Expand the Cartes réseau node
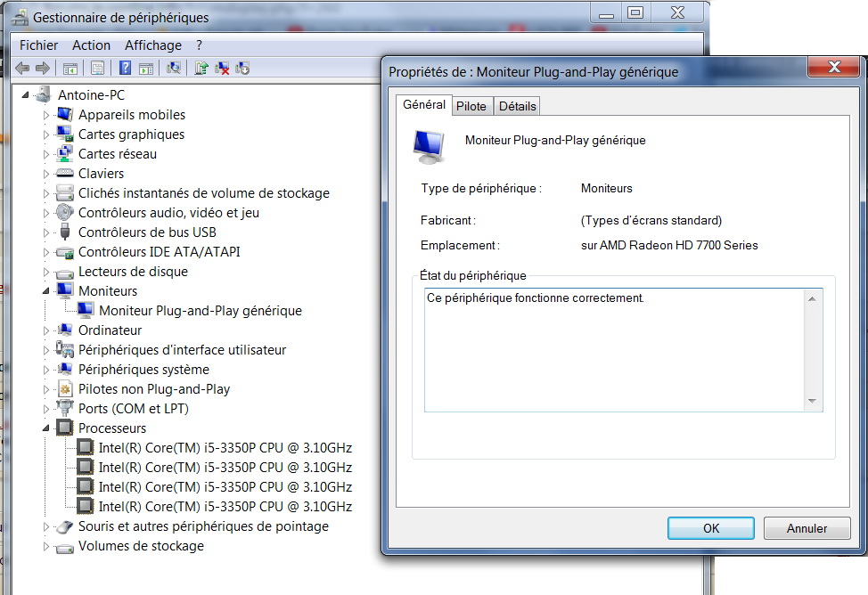Viewport: 868px width, 595px height. [46, 154]
